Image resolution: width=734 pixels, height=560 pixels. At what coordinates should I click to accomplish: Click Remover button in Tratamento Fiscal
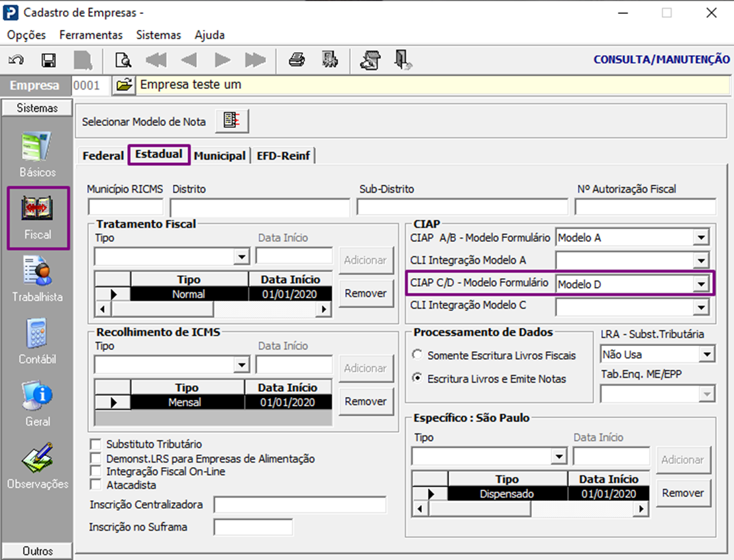point(366,293)
